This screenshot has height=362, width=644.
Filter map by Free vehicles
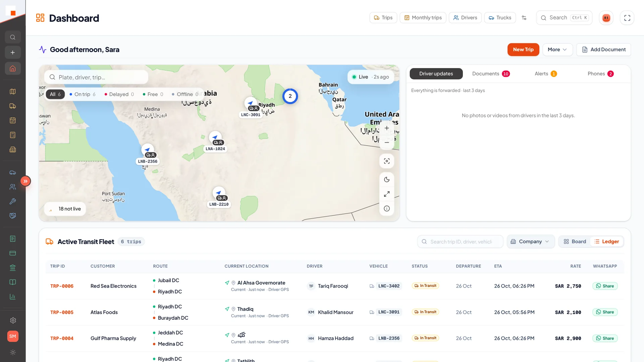point(153,94)
